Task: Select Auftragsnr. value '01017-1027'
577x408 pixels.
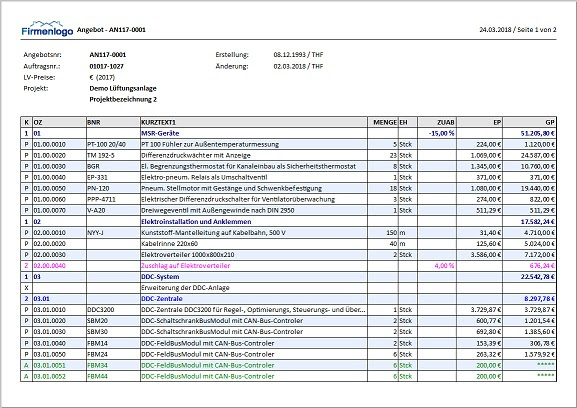Action: pos(106,67)
